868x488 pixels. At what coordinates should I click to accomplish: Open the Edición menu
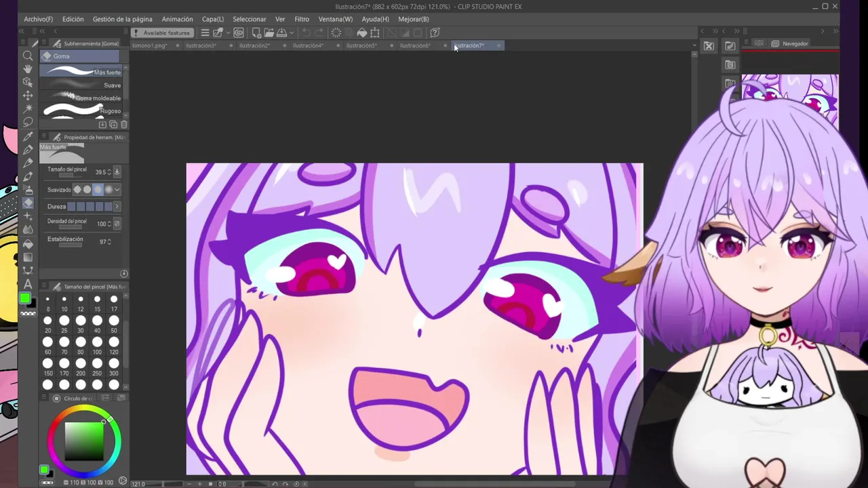73,19
